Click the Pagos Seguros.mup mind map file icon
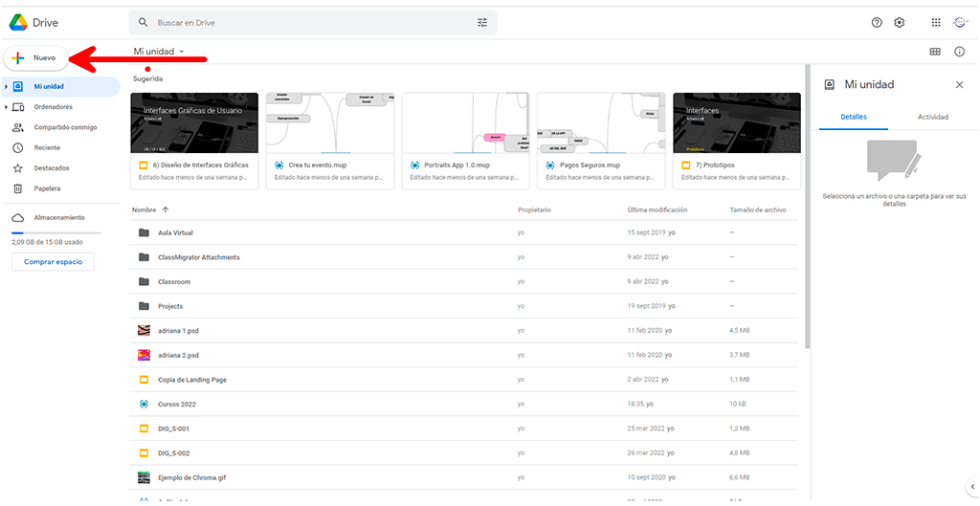Screen dimensions: 980x506 (x=550, y=165)
